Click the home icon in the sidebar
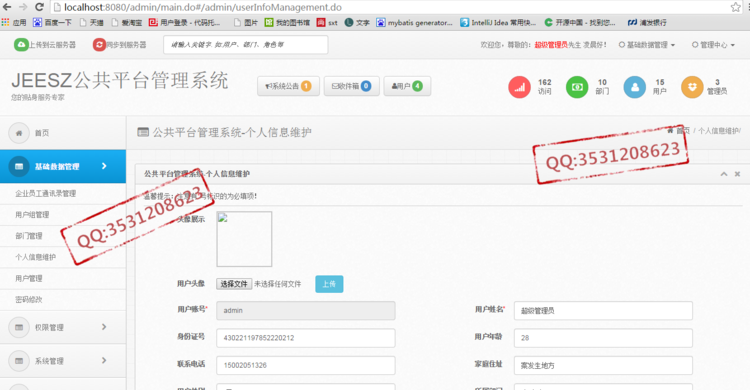The image size is (750, 390). click(x=19, y=133)
